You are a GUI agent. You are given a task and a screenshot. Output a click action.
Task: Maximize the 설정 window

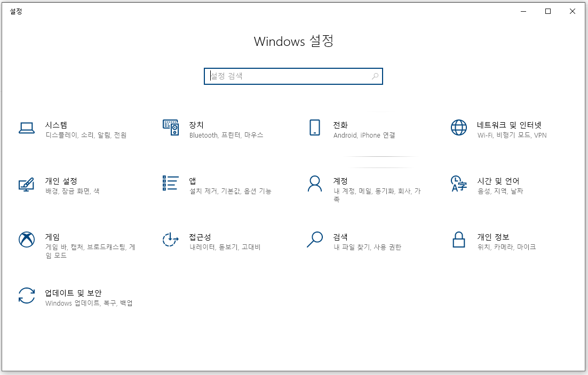click(548, 11)
